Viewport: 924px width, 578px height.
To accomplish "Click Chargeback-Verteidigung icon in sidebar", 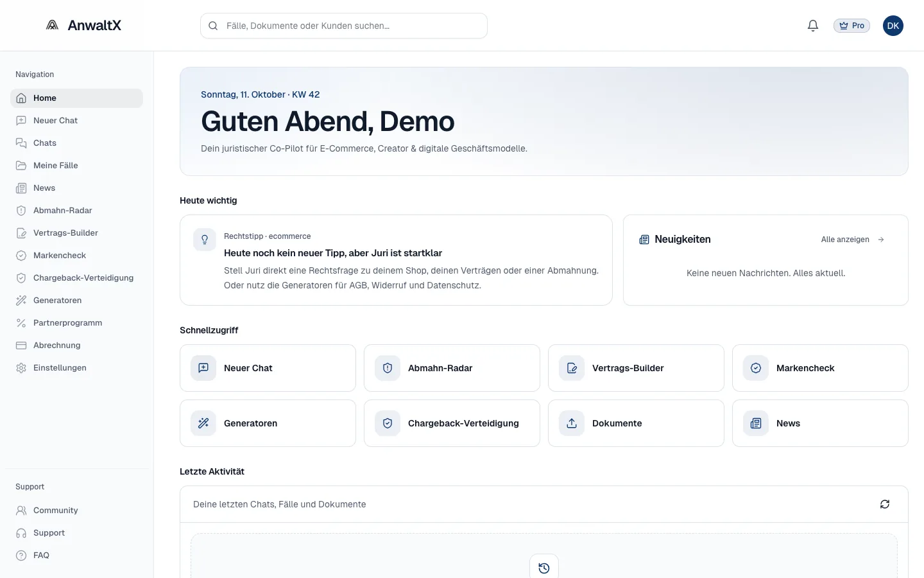I will pos(21,278).
